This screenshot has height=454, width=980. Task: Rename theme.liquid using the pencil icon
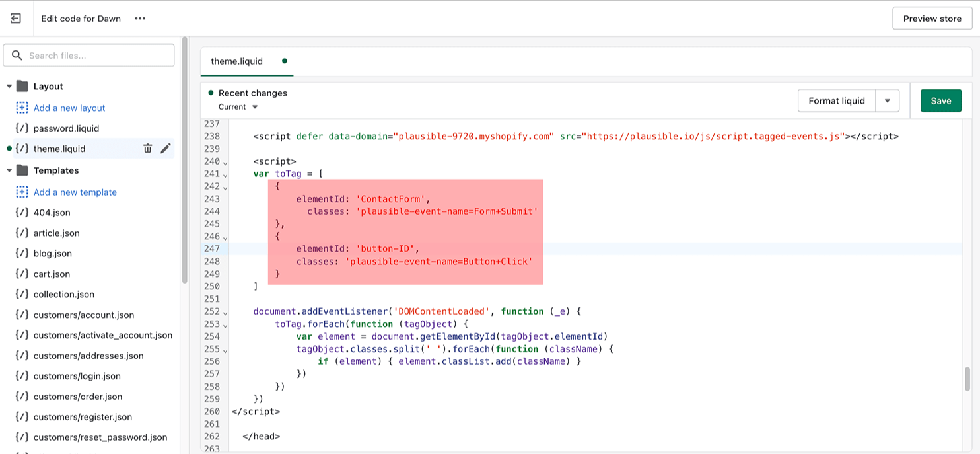165,149
